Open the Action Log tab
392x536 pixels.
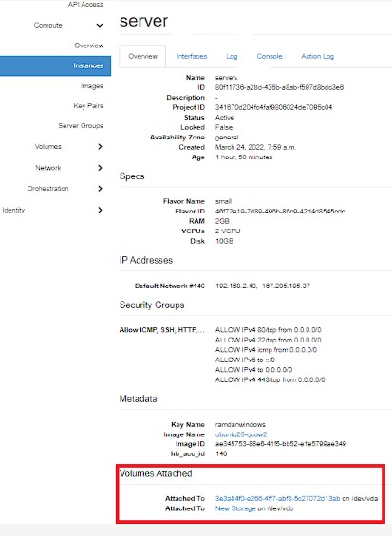click(317, 56)
